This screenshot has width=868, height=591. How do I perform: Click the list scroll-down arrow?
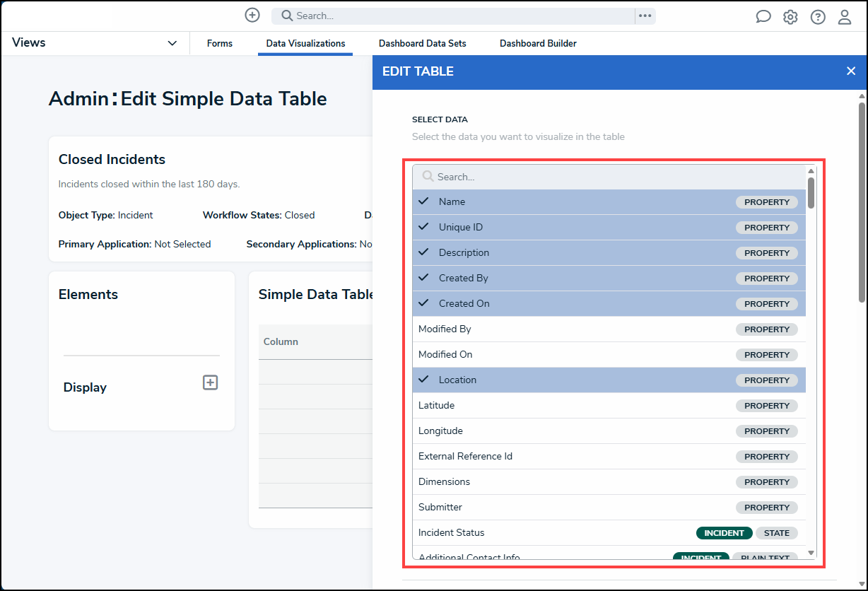(811, 553)
